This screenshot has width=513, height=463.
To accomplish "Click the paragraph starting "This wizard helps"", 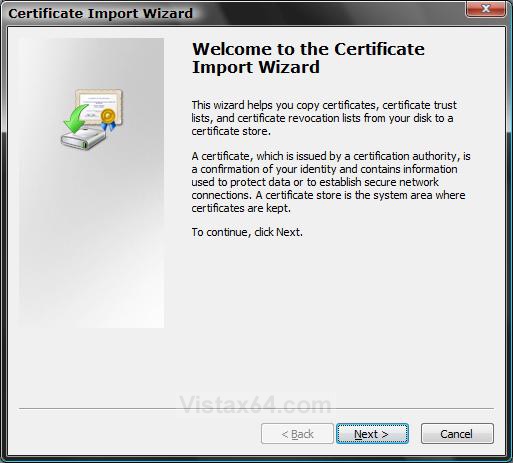I will coord(324,118).
